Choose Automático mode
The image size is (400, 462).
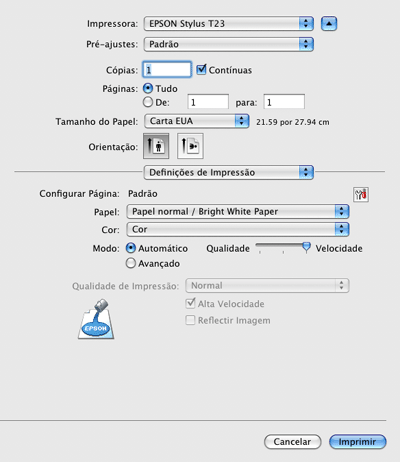pos(131,248)
